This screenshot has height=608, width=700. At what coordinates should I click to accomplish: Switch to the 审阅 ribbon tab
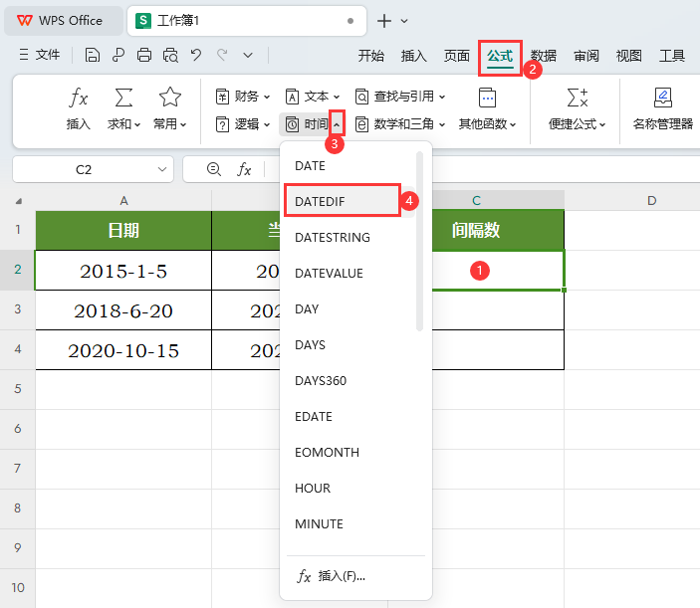click(x=586, y=56)
